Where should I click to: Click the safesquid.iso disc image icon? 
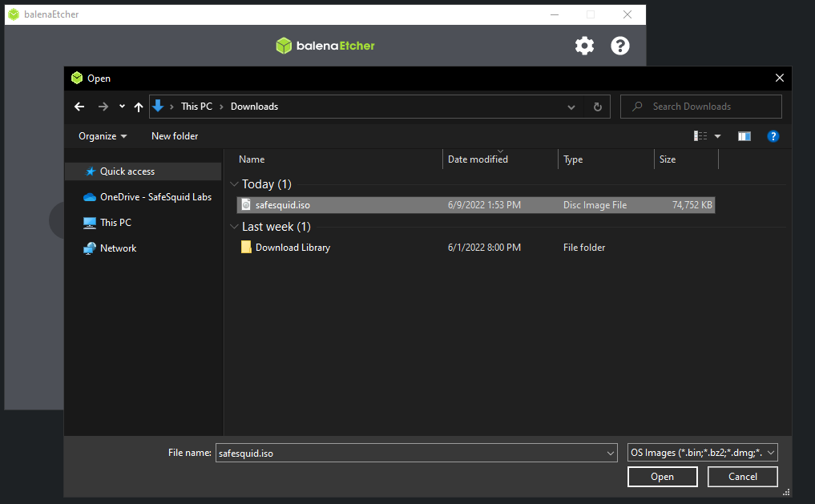[246, 204]
